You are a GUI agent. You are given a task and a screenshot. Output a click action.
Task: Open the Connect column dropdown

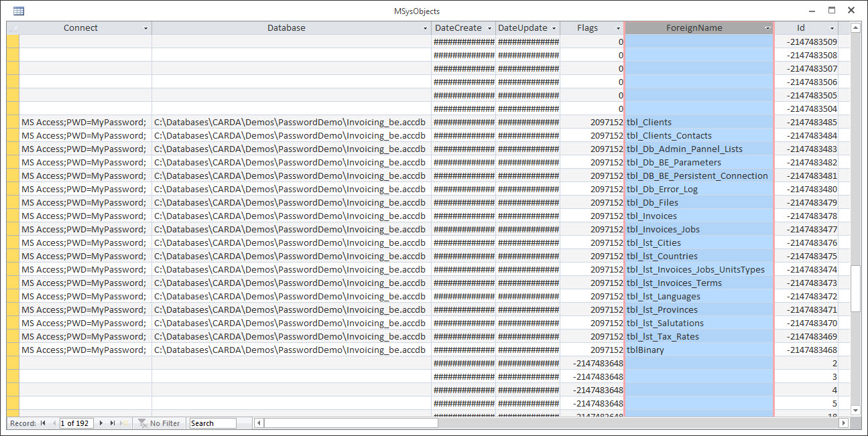tap(145, 27)
